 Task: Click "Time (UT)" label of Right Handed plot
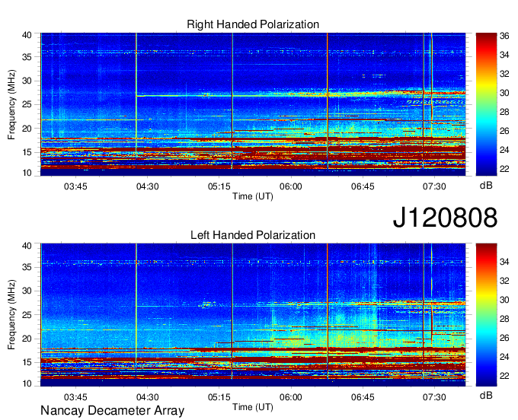click(253, 196)
